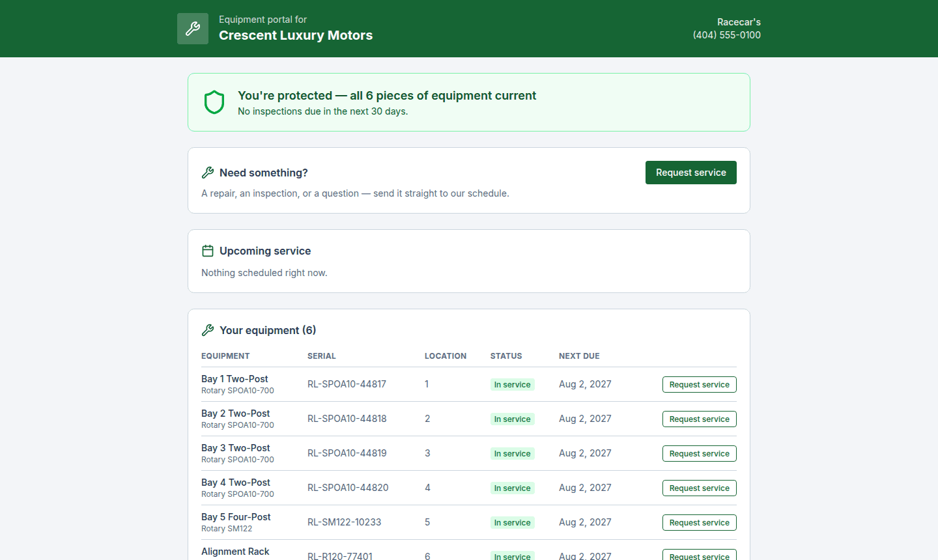This screenshot has height=560, width=938.
Task: Request service for Bay 2 Two-Post
Action: [x=700, y=419]
